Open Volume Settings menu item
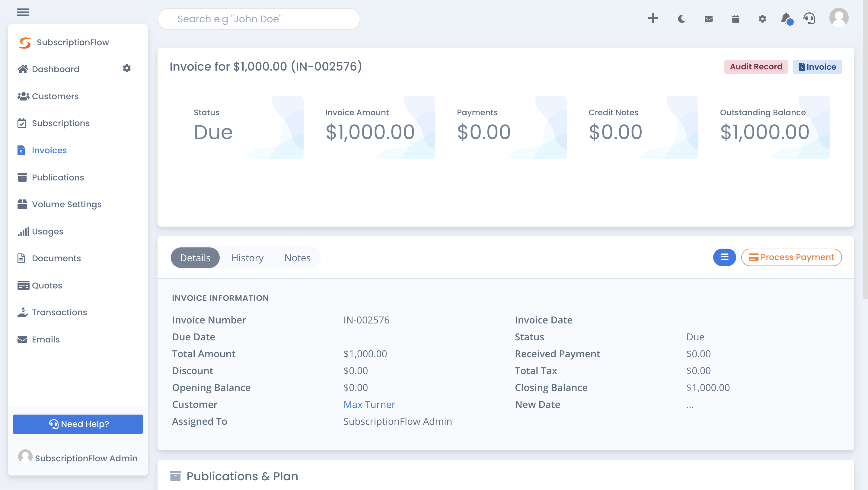Screen dimensions: 868x490 click(67, 205)
